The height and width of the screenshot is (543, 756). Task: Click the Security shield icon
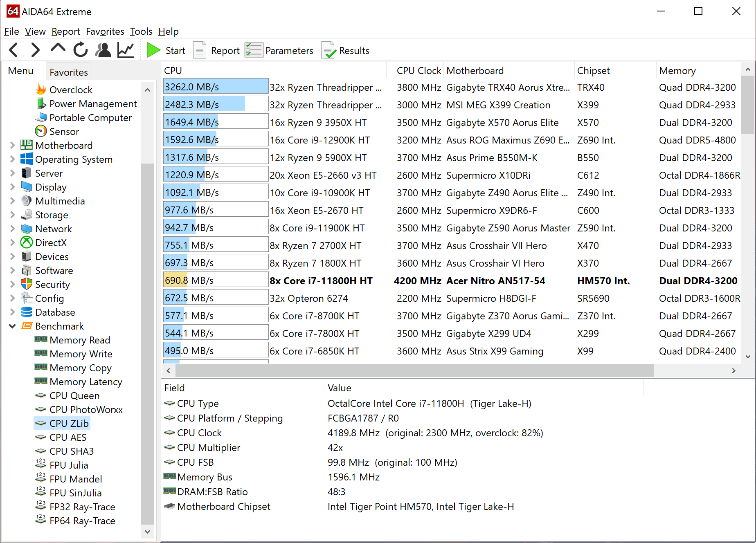click(x=27, y=284)
